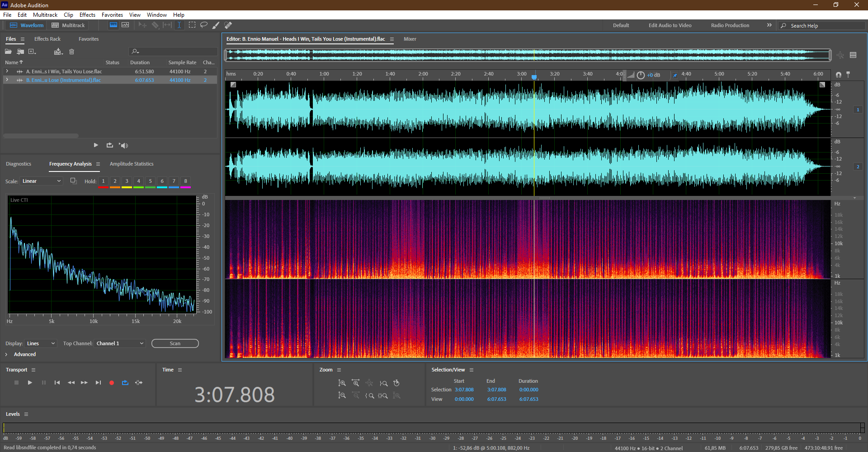Click the Rewind transport button
Screen dimensions: 868x452
(71, 383)
